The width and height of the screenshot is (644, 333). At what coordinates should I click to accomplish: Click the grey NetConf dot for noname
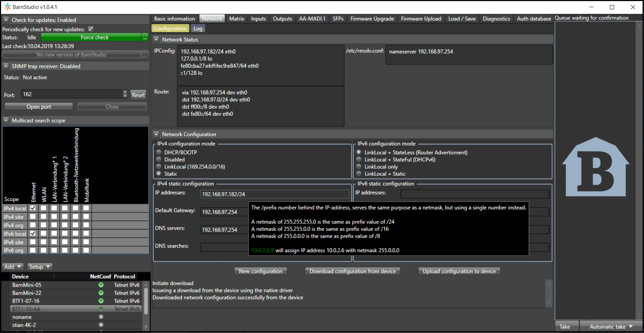(x=101, y=317)
